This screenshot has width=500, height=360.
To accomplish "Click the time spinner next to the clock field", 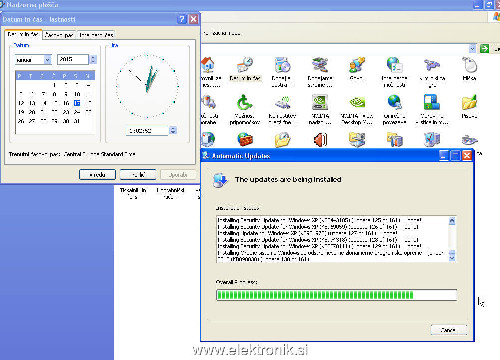I will (173, 130).
